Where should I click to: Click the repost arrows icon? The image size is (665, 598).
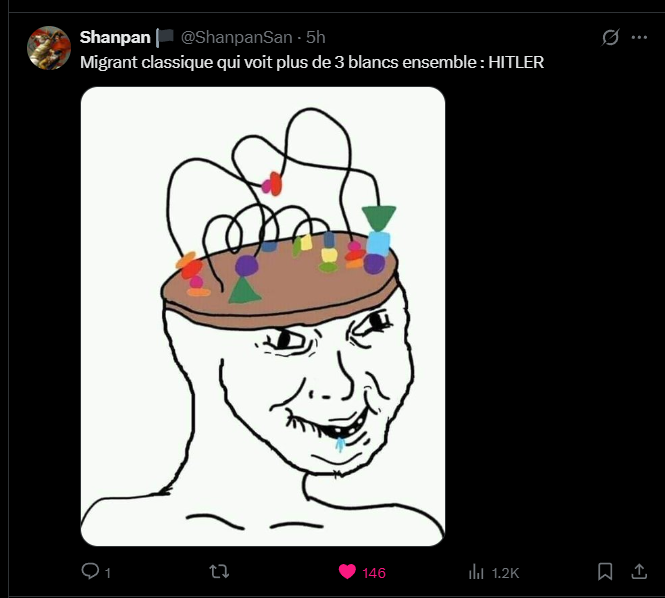coord(219,572)
